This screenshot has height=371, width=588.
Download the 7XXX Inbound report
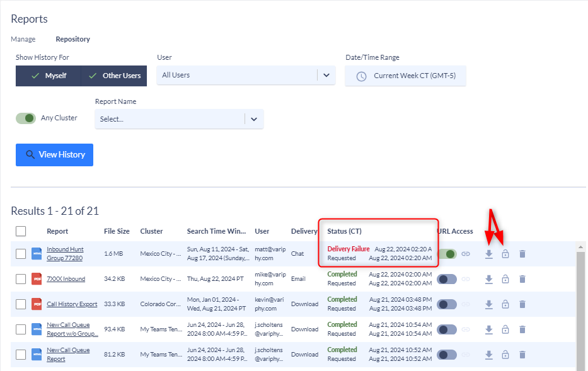[488, 279]
